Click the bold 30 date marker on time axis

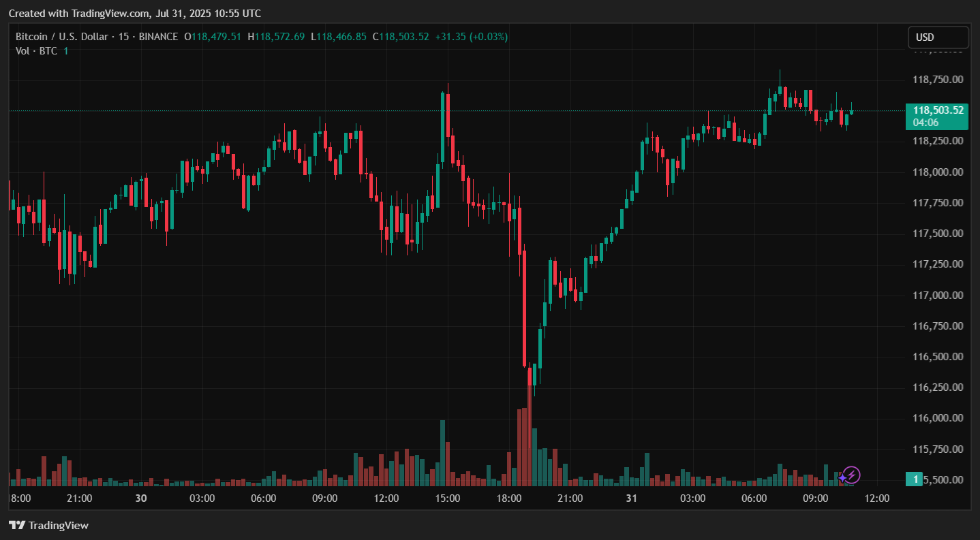point(141,498)
